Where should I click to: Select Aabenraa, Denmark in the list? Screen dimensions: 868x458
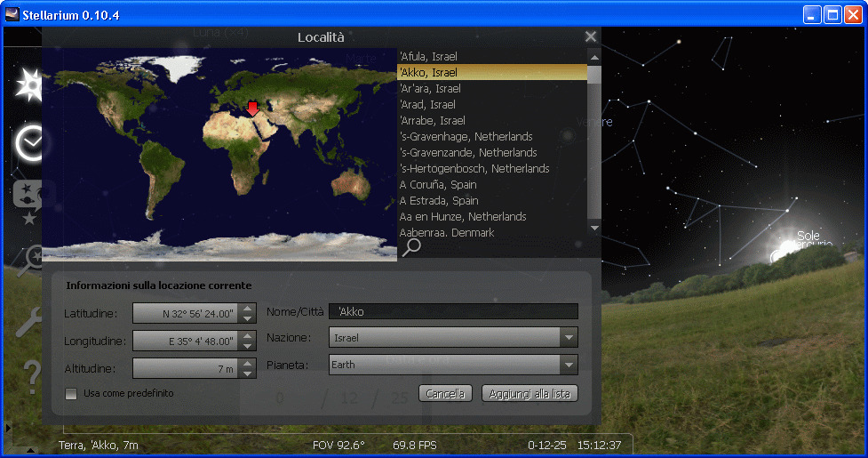point(492,233)
